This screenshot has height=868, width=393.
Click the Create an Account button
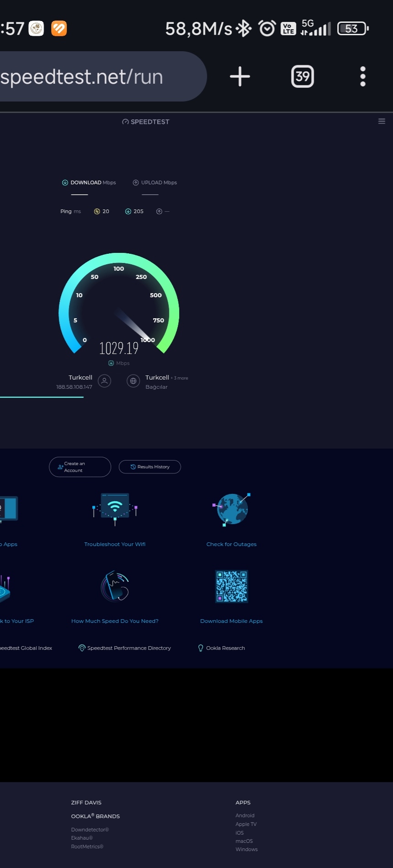click(x=80, y=467)
